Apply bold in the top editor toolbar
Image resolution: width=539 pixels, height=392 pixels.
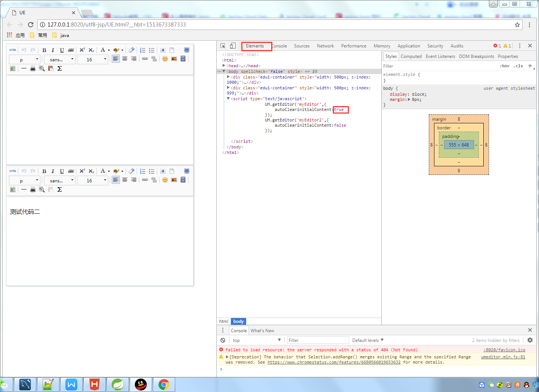click(x=44, y=50)
